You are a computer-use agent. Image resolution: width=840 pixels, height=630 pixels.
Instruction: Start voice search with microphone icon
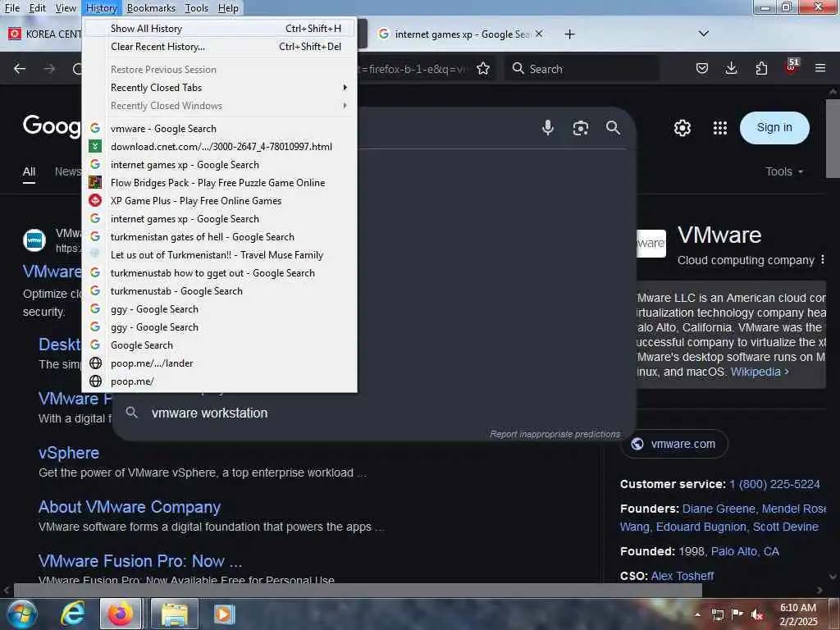547,127
